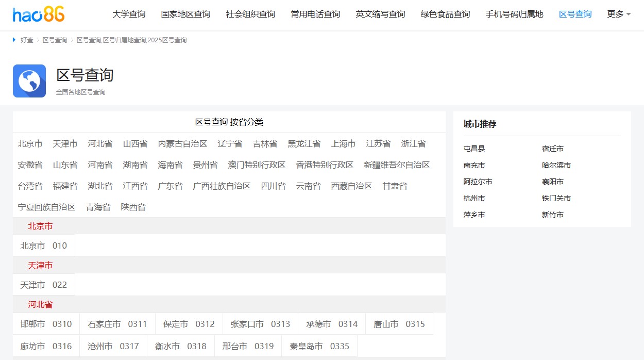Screen dimensions: 644x360
Task: Select 江苏省 province link
Action: tap(378, 144)
